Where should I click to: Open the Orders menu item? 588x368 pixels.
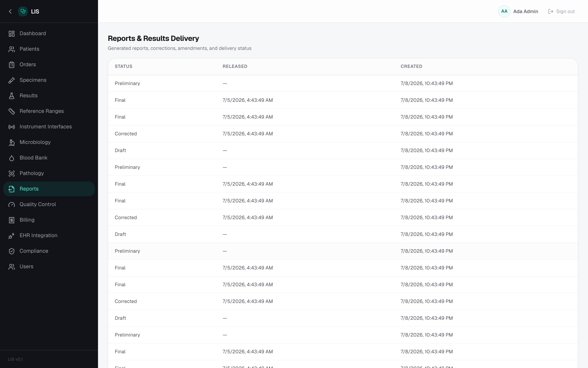(x=49, y=65)
